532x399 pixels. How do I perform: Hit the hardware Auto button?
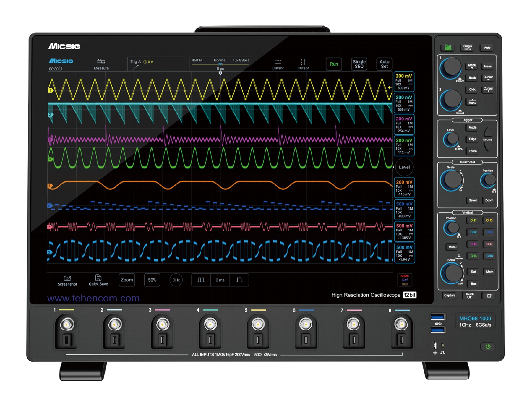pos(487,48)
